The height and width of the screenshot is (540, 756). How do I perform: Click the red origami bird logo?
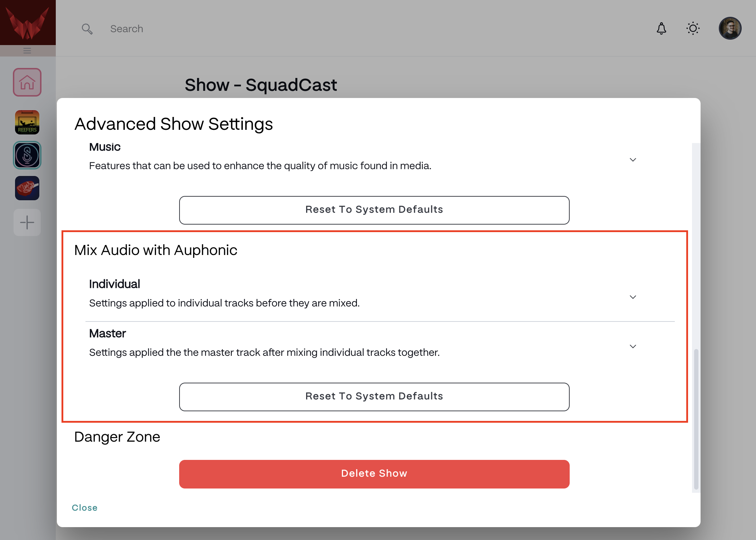tap(28, 23)
